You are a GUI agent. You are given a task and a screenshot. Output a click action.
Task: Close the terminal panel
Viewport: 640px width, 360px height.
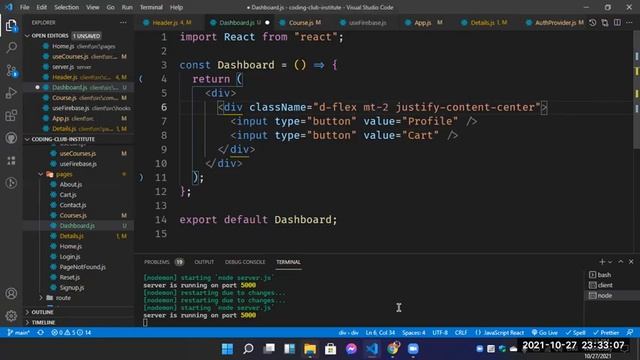coord(631,262)
